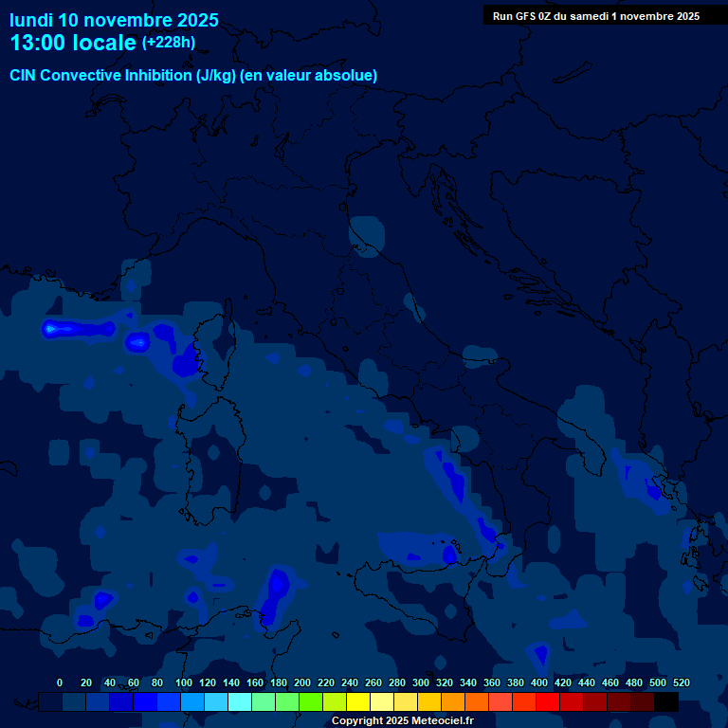Click the 0 label on the legend

click(x=60, y=682)
